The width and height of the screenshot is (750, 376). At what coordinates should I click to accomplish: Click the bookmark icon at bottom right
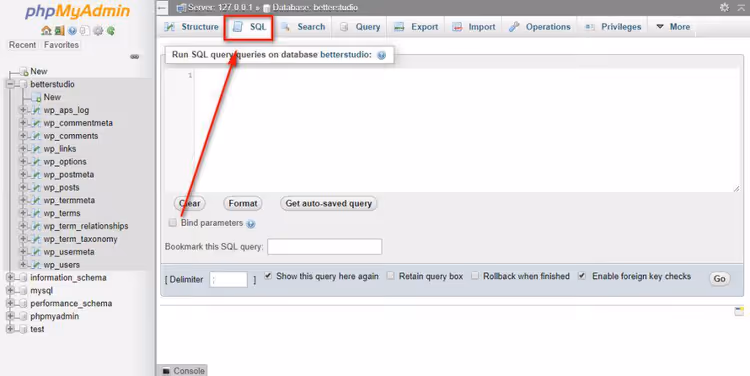coord(739,311)
